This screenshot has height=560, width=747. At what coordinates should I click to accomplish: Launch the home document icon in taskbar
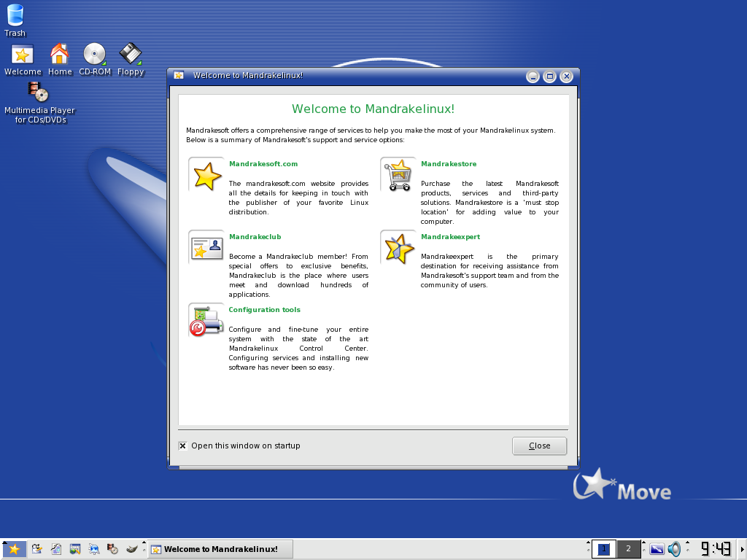point(56,549)
